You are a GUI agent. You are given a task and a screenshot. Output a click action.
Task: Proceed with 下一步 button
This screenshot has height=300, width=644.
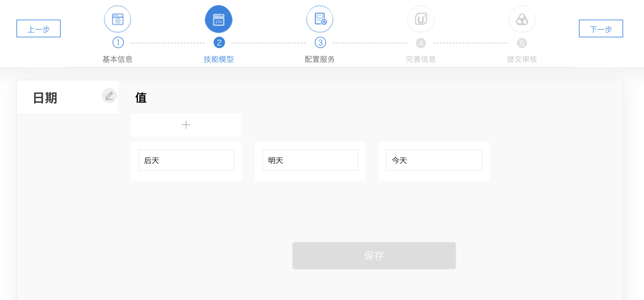(601, 29)
